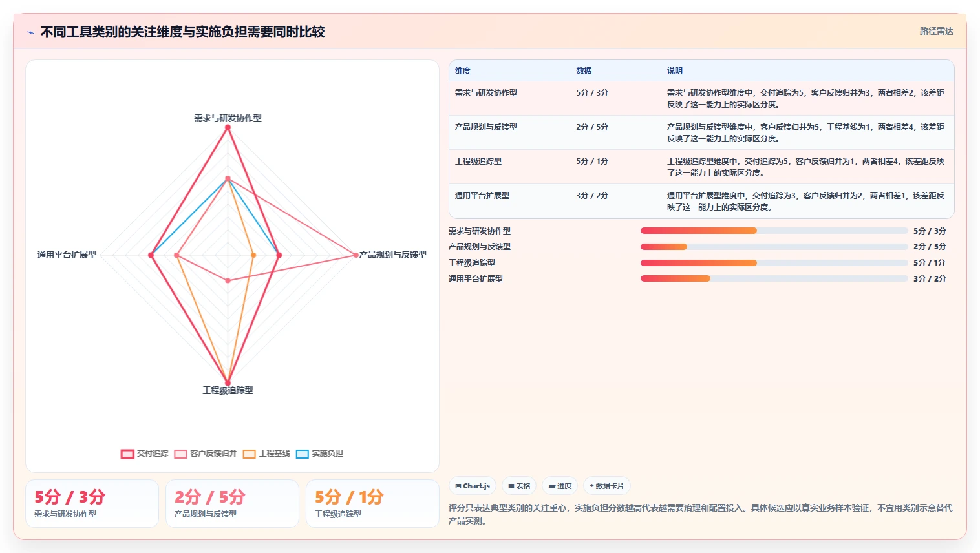Click the description text for 工程级追踪型 row
This screenshot has width=980, height=553.
(805, 167)
